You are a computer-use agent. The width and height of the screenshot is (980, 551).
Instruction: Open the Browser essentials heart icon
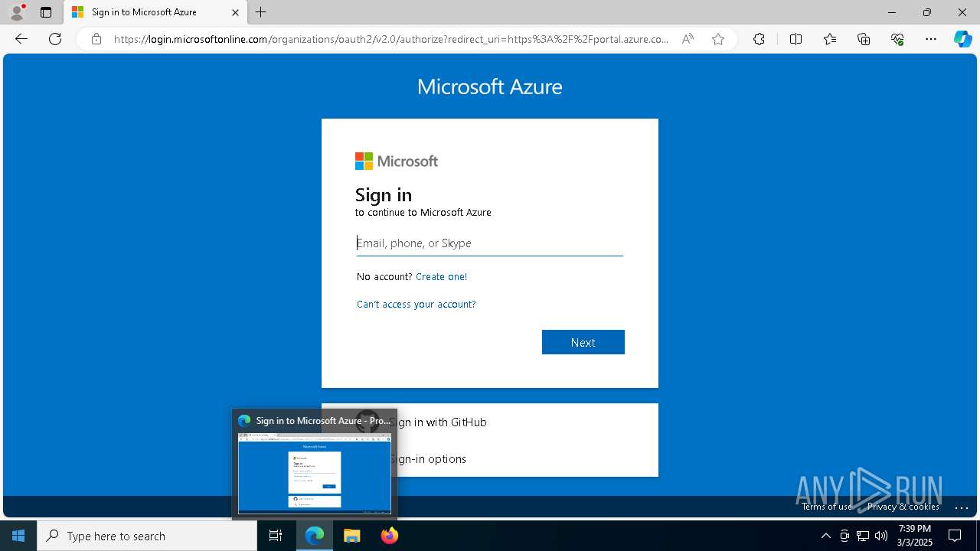[897, 39]
